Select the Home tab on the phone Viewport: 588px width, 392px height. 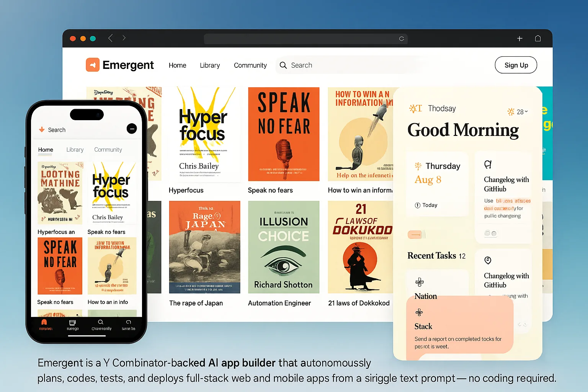click(x=46, y=150)
